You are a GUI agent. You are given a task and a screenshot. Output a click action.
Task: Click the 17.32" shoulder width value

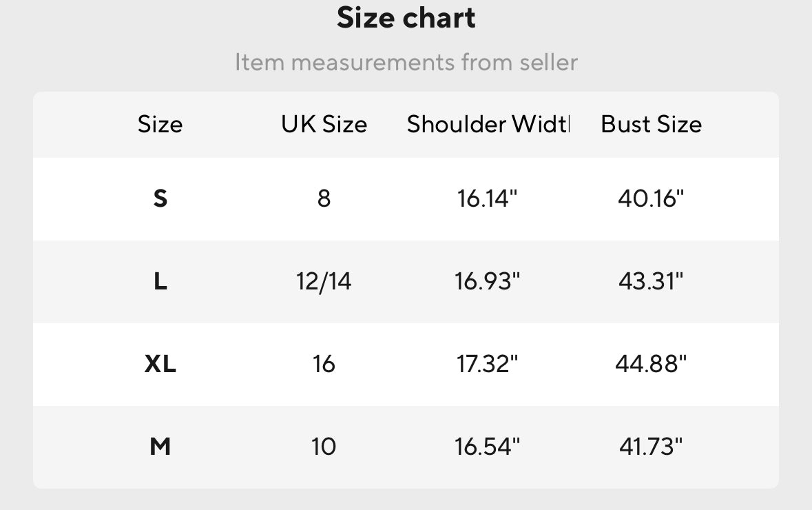[x=487, y=364]
